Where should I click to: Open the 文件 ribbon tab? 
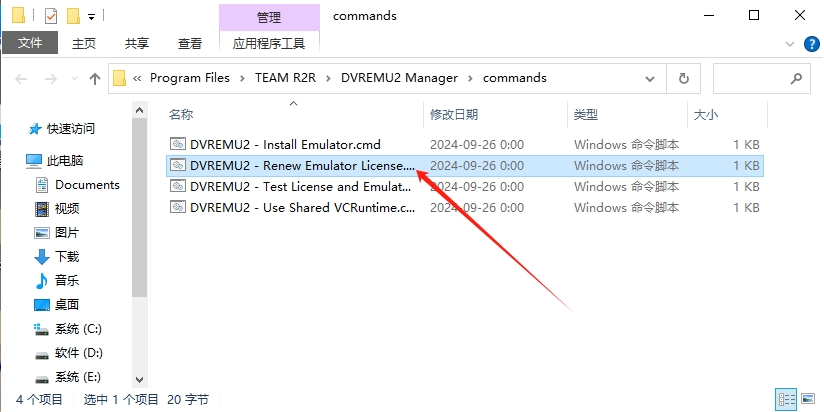coord(29,43)
